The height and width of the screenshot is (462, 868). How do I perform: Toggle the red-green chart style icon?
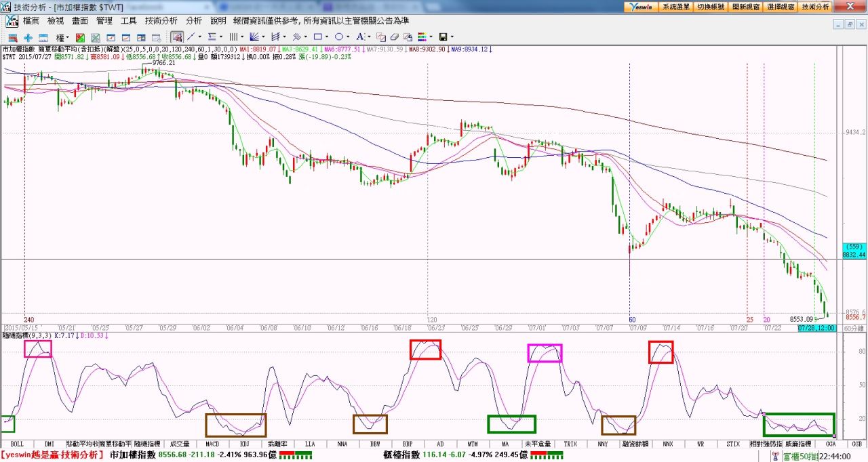[x=80, y=37]
